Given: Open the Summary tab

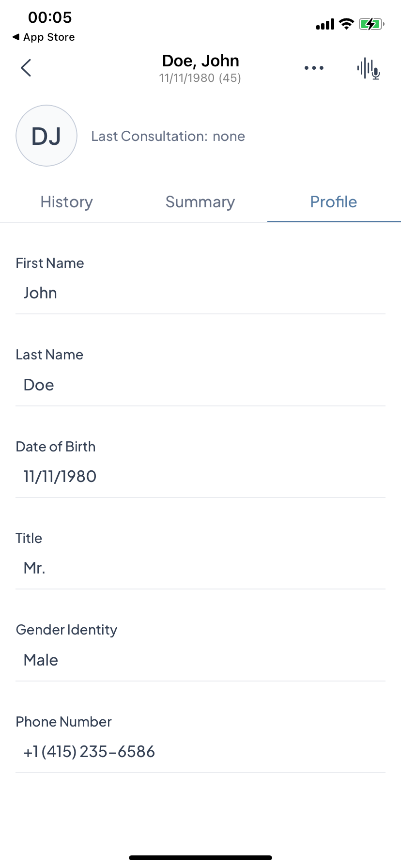Looking at the screenshot, I should (x=200, y=202).
